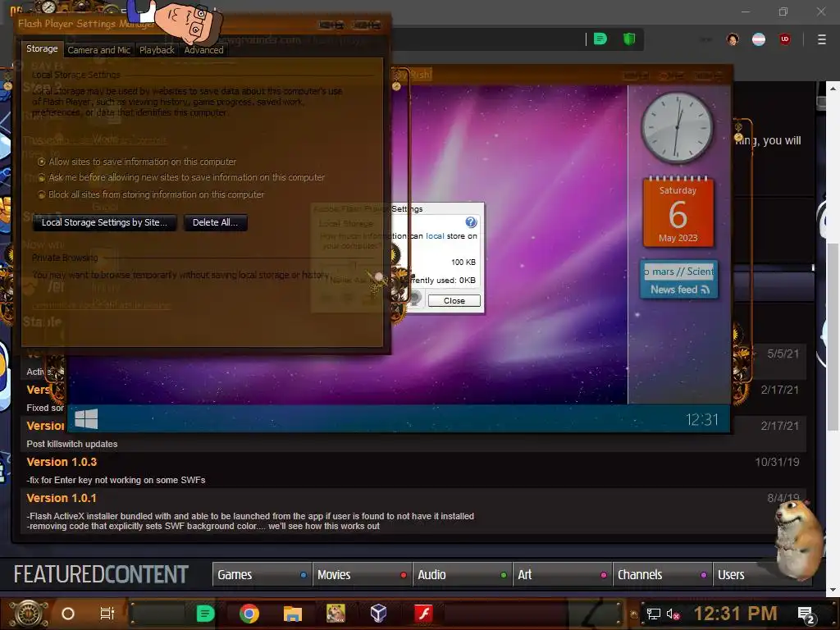Viewport: 840px width, 630px height.
Task: Open the hamster box app on taskbar
Action: (x=336, y=614)
